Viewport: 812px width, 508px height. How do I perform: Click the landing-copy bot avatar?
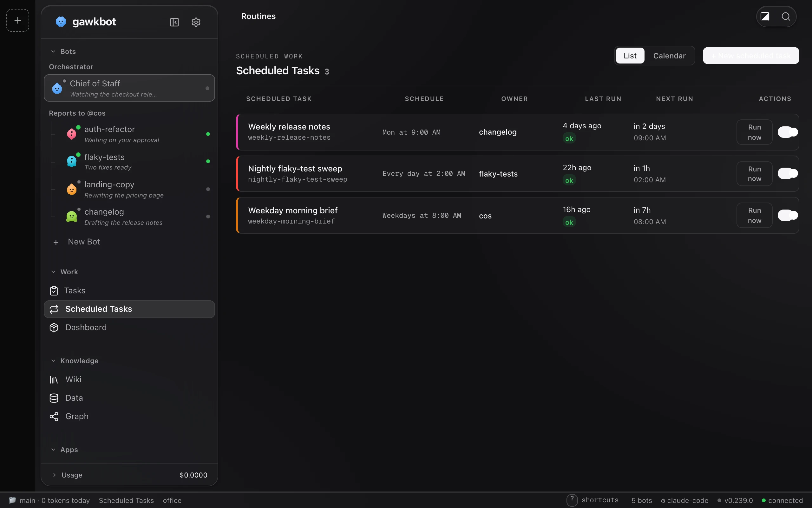point(71,189)
